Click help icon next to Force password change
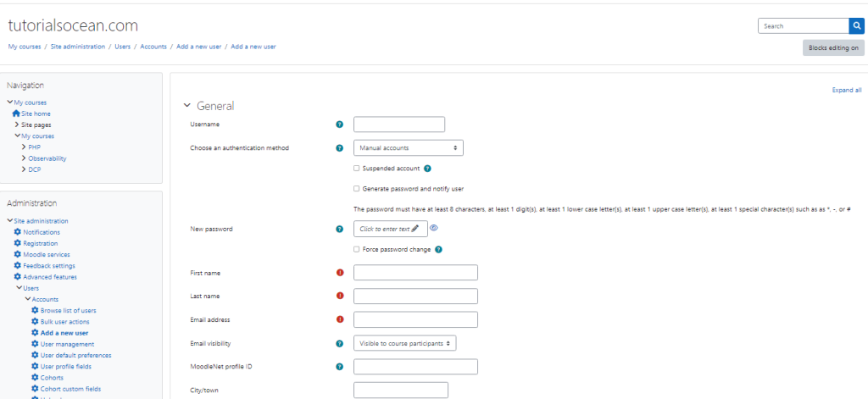Viewport: 868px width, 399px height. pos(438,249)
